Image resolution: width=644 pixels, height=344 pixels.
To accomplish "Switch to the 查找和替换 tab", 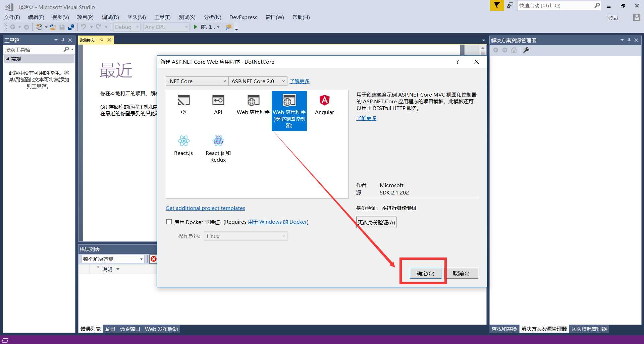I will (504, 329).
